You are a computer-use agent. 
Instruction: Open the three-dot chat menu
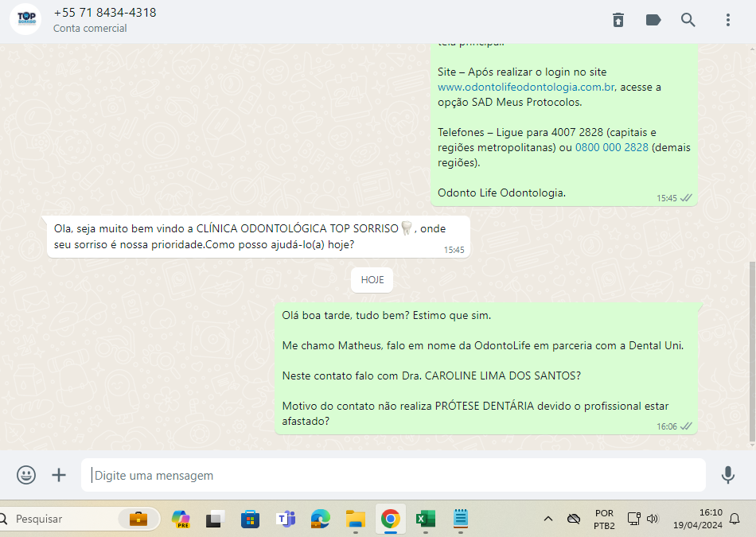(x=728, y=20)
